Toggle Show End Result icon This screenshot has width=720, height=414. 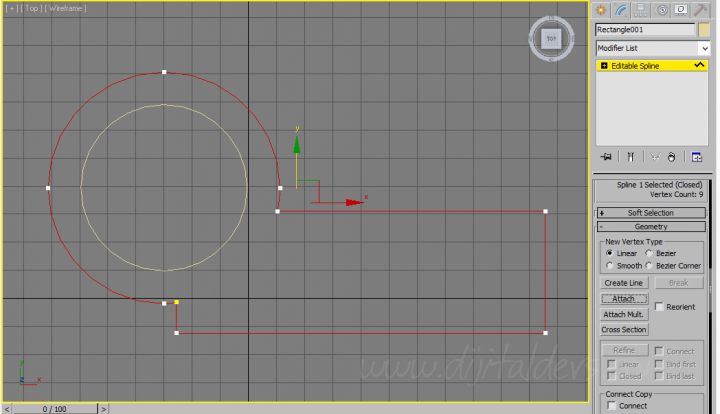[x=630, y=157]
